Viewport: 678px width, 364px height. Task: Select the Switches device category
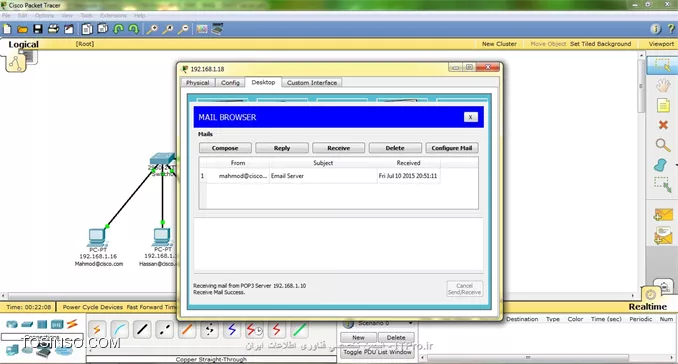pyautogui.click(x=27, y=324)
